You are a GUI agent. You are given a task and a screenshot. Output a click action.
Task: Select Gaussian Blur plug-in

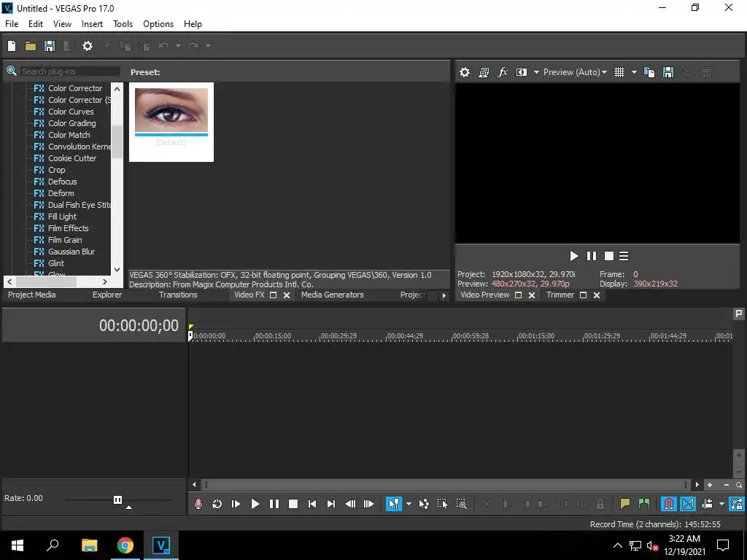click(71, 252)
